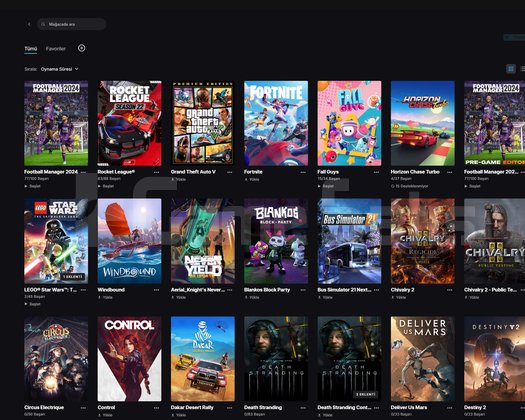Image resolution: width=525 pixels, height=420 pixels.
Task: Open three-dot menu for Fortnite
Action: coord(303,172)
